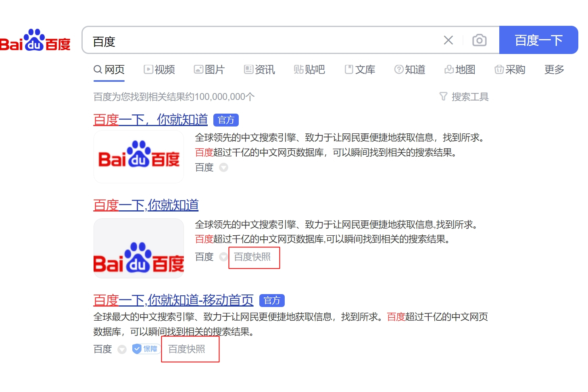Open image search via the camera icon

479,40
